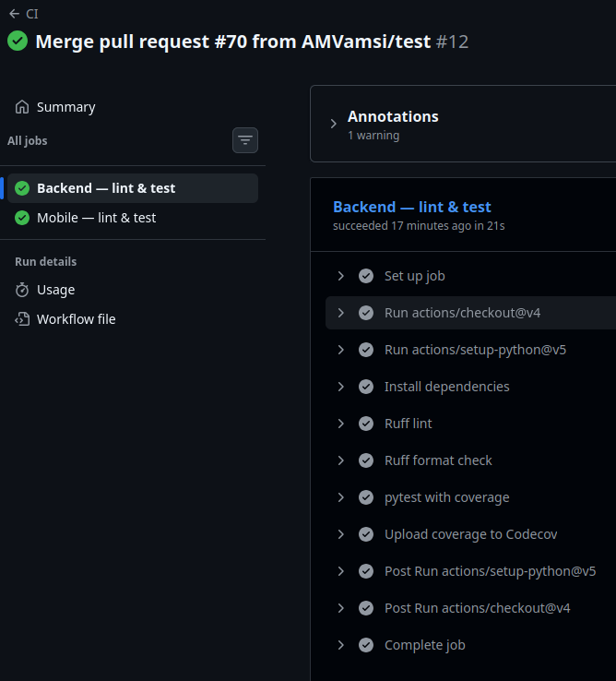Click the Summary home icon
The image size is (616, 681).
pyautogui.click(x=22, y=107)
